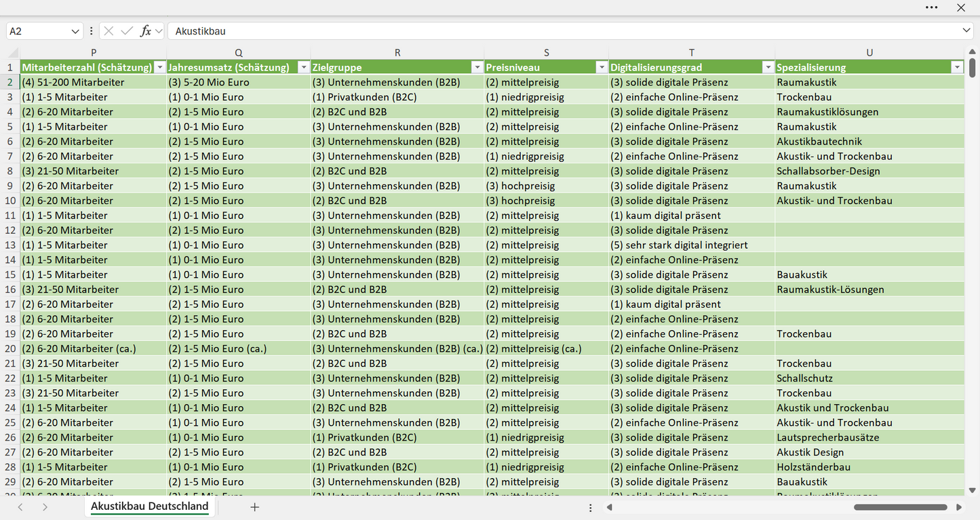Open filter dropdown for Spezialisierung column
Screen dimensions: 980x520
click(x=957, y=68)
